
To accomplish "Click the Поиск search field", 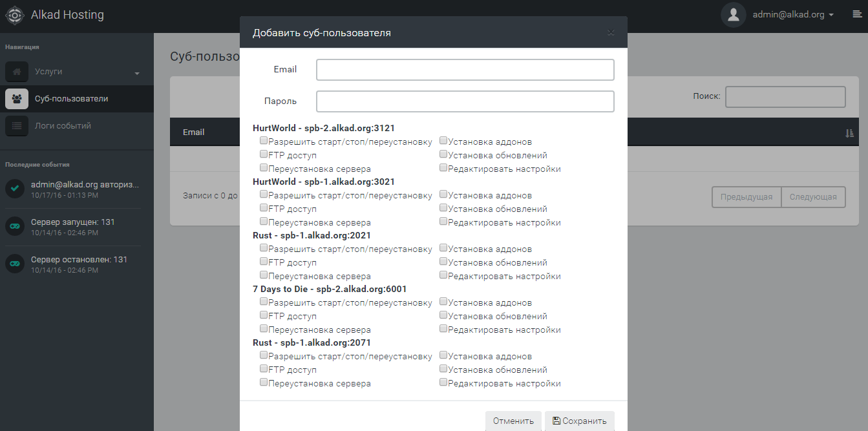I will [x=785, y=96].
